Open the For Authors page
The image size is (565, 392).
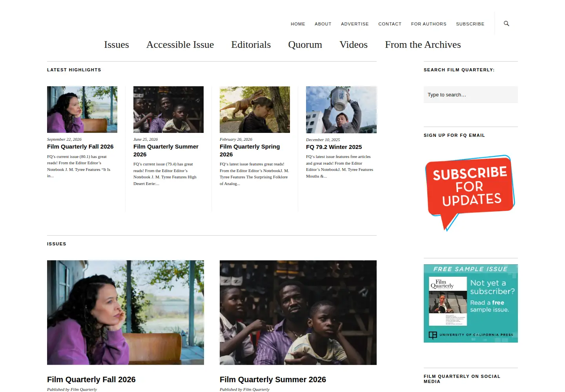428,24
